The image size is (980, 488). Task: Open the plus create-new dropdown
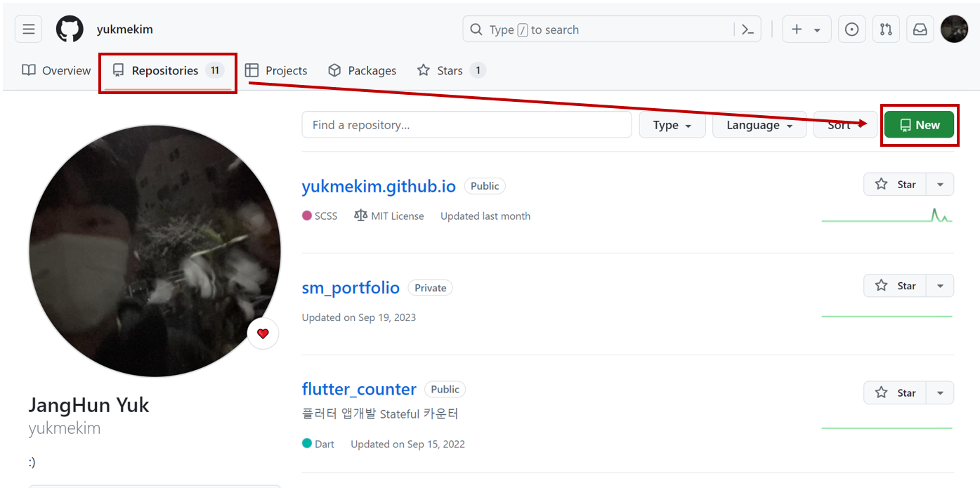click(x=806, y=29)
